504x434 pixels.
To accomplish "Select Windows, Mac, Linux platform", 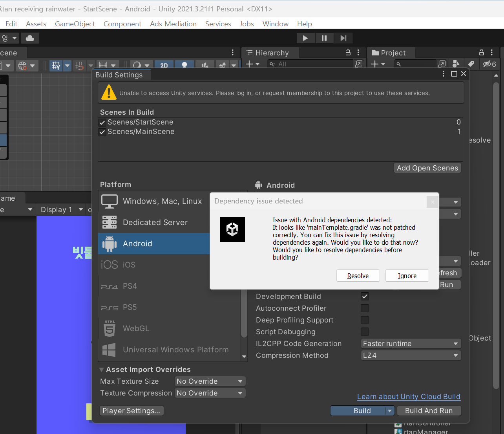I will [154, 201].
